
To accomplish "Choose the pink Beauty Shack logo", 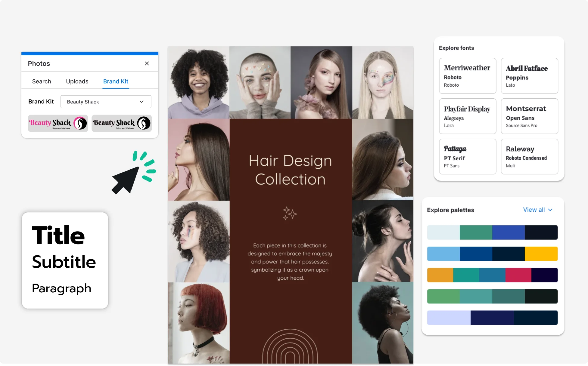I will click(58, 123).
